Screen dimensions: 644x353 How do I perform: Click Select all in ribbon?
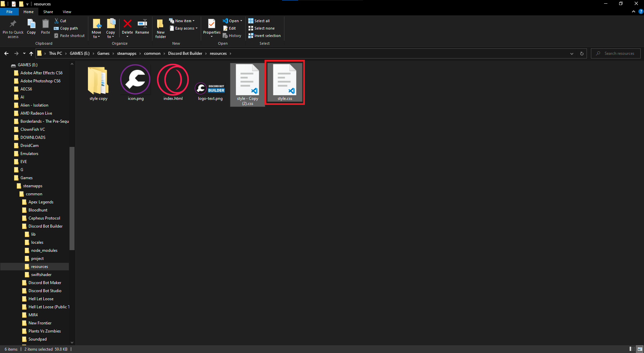pyautogui.click(x=259, y=21)
